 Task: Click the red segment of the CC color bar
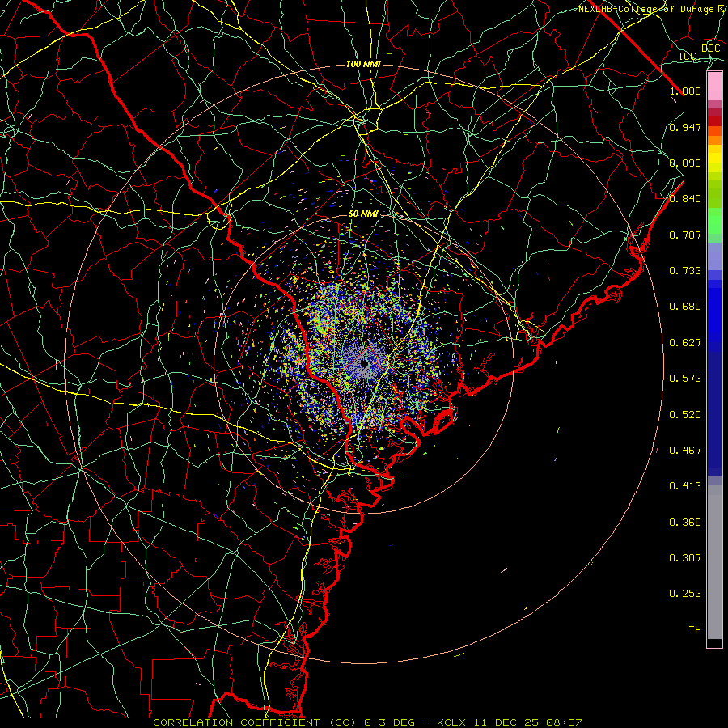pyautogui.click(x=714, y=121)
